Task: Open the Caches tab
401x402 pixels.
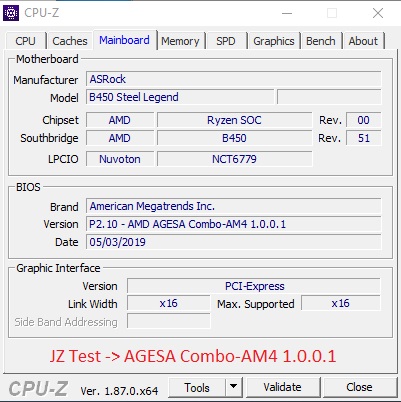Action: [x=70, y=41]
